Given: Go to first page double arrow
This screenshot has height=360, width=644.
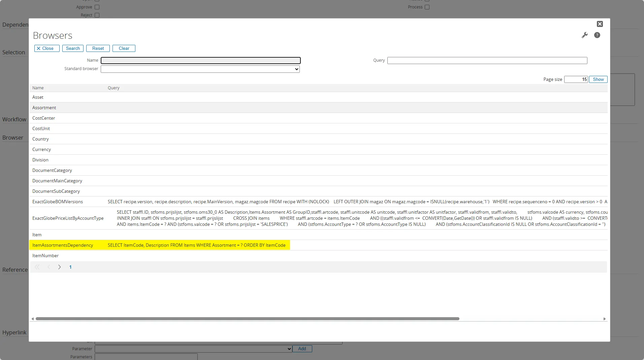Looking at the screenshot, I should pyautogui.click(x=37, y=267).
